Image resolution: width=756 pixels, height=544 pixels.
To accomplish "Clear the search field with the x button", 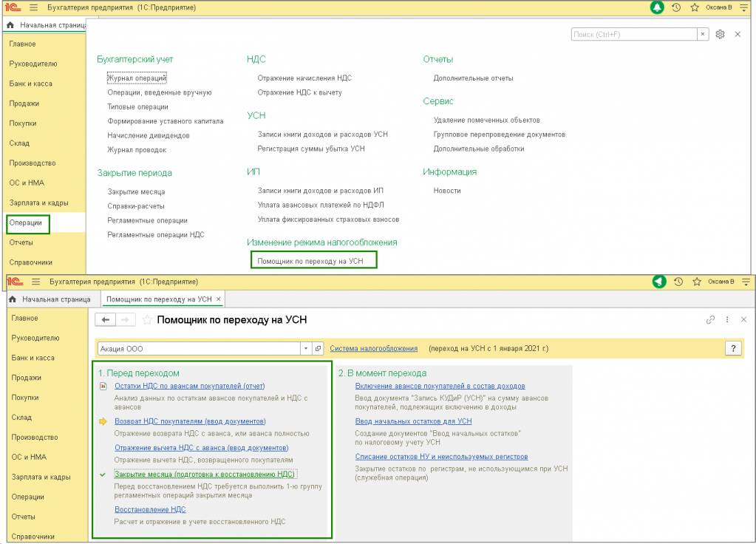I will click(x=703, y=34).
